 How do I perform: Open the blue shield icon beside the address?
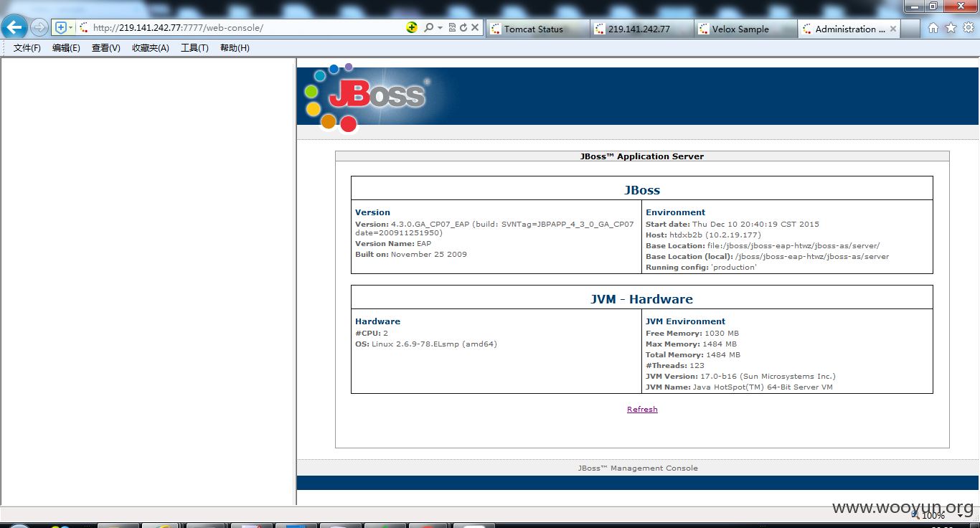click(61, 28)
